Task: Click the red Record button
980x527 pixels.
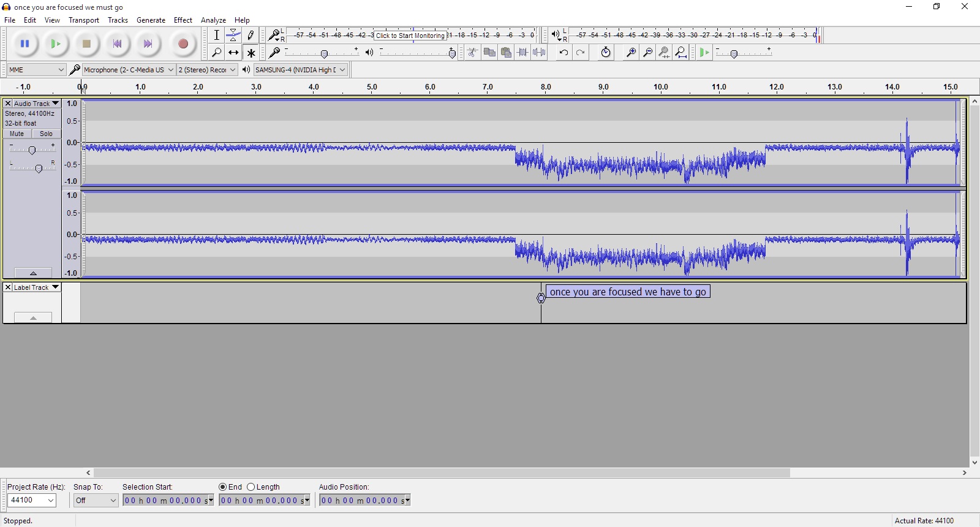Action: [x=183, y=44]
